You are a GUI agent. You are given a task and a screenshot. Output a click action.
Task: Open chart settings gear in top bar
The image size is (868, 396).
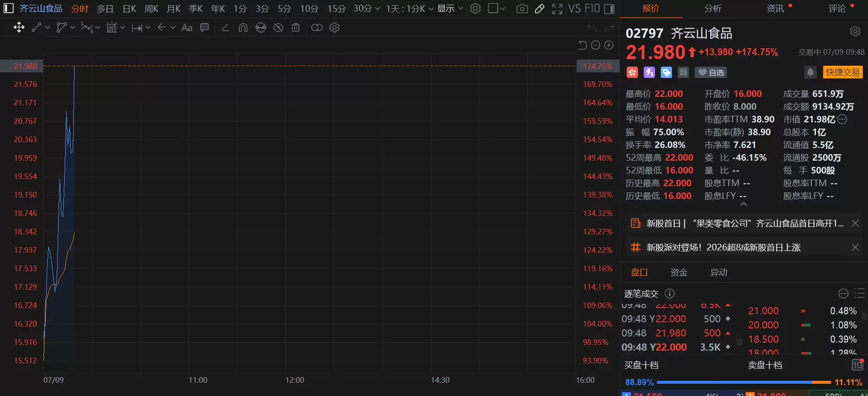[x=476, y=9]
